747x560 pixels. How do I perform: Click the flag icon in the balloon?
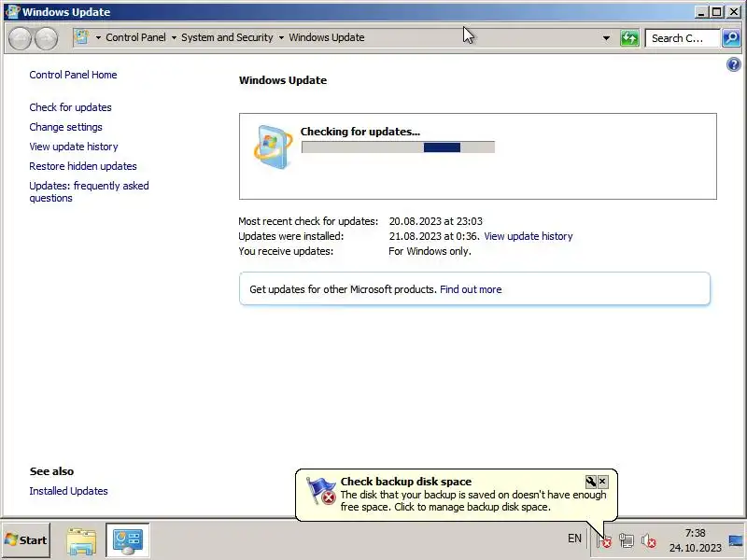tap(321, 491)
